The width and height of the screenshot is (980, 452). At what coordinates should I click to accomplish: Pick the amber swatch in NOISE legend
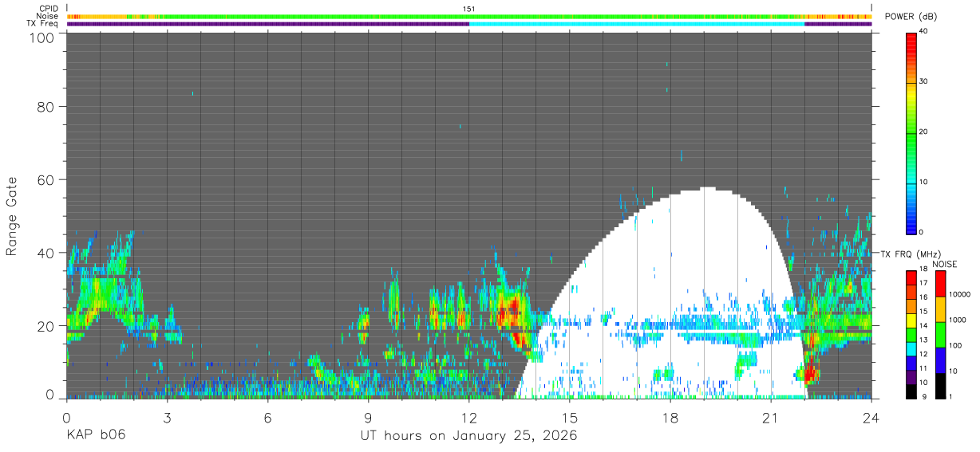[x=940, y=309]
